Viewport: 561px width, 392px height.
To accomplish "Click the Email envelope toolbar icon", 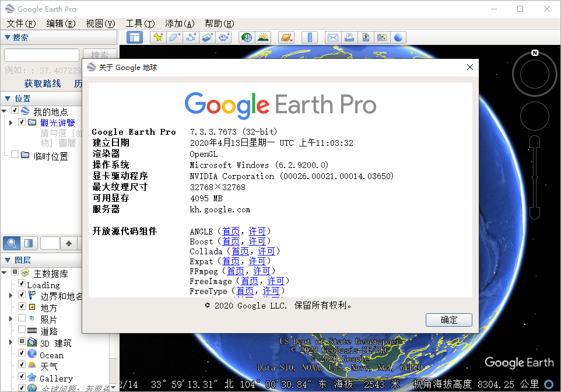I will tap(332, 37).
